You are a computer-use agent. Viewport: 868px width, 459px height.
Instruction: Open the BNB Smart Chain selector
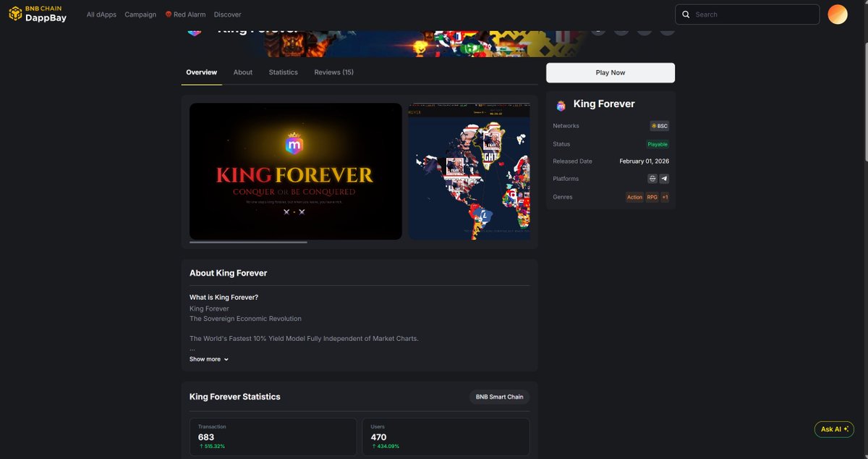(x=499, y=397)
